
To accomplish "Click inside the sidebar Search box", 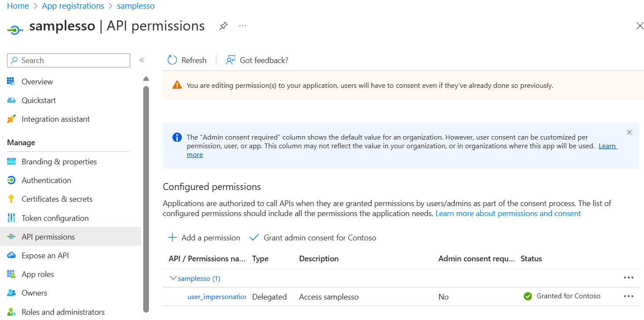I will pos(68,60).
